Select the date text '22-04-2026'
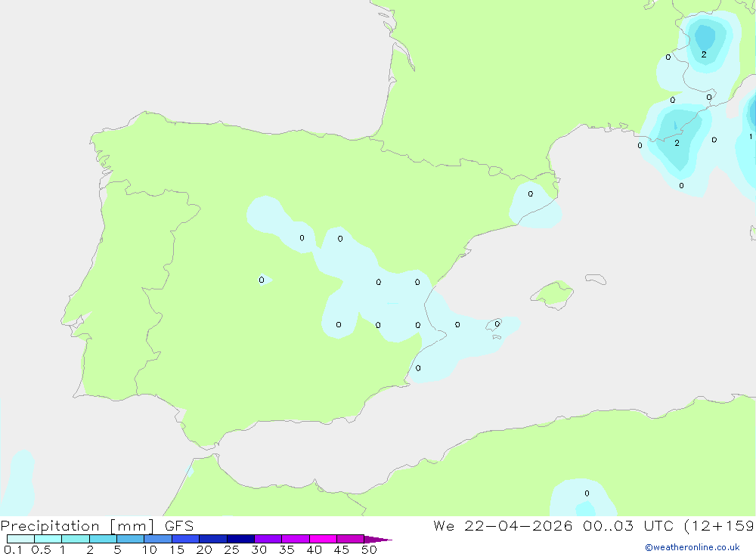Viewport: 756px width, 554px height. click(x=519, y=526)
